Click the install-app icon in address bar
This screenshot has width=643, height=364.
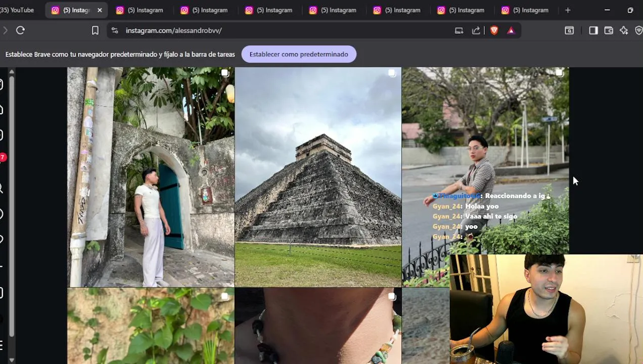coord(459,30)
